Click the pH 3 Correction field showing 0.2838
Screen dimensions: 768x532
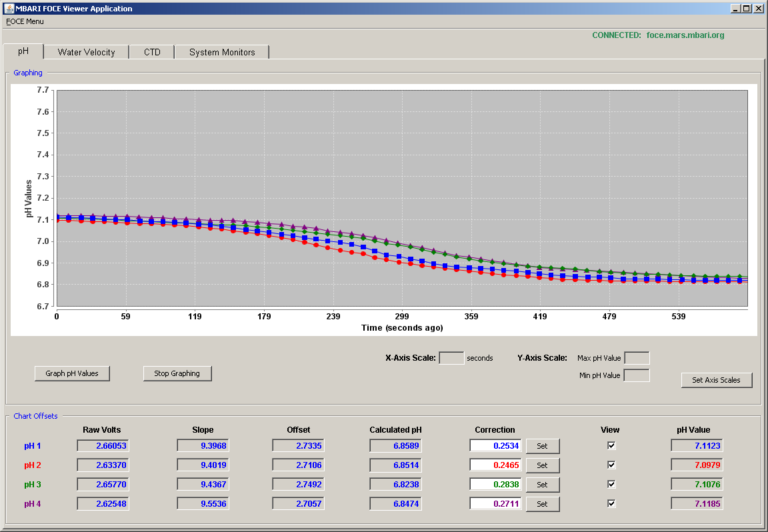(x=496, y=485)
